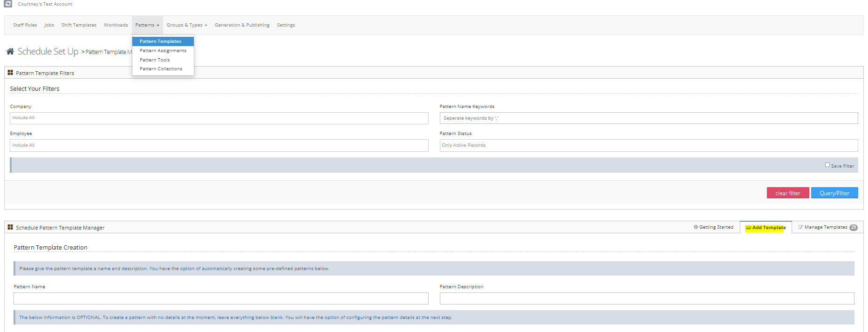
Task: Click grid icon on Schedule Pattern Template Manager
Action: [10, 227]
